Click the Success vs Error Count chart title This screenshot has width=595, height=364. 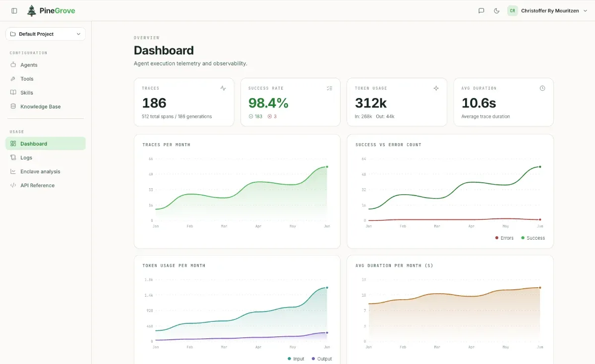(388, 145)
